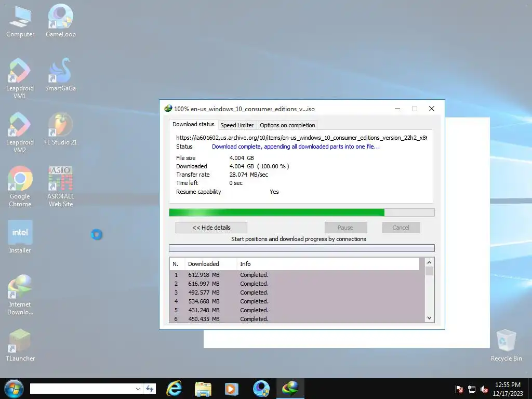Screen dimensions: 532x399
Task: Minimize the IDM download dialog
Action: (x=397, y=109)
